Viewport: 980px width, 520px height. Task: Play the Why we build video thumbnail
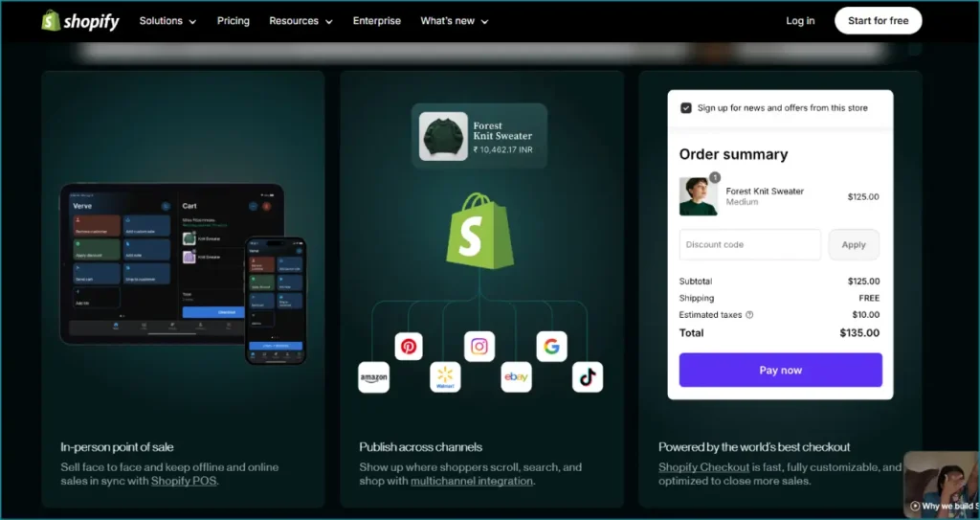point(942,485)
